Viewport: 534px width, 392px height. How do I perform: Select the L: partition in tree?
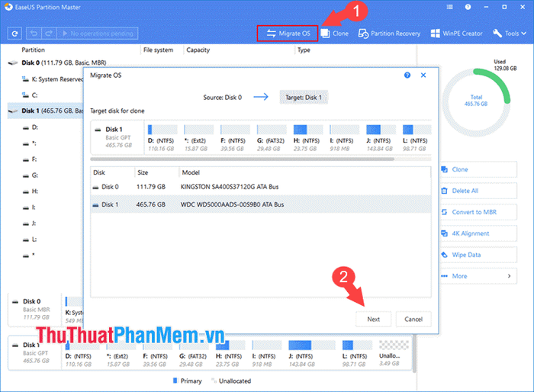30,239
